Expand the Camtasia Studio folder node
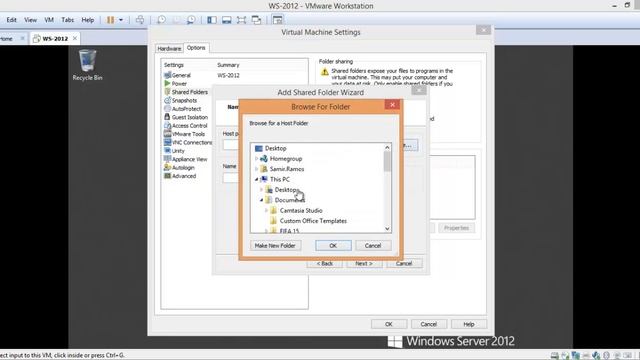The height and width of the screenshot is (360, 640). point(267,211)
